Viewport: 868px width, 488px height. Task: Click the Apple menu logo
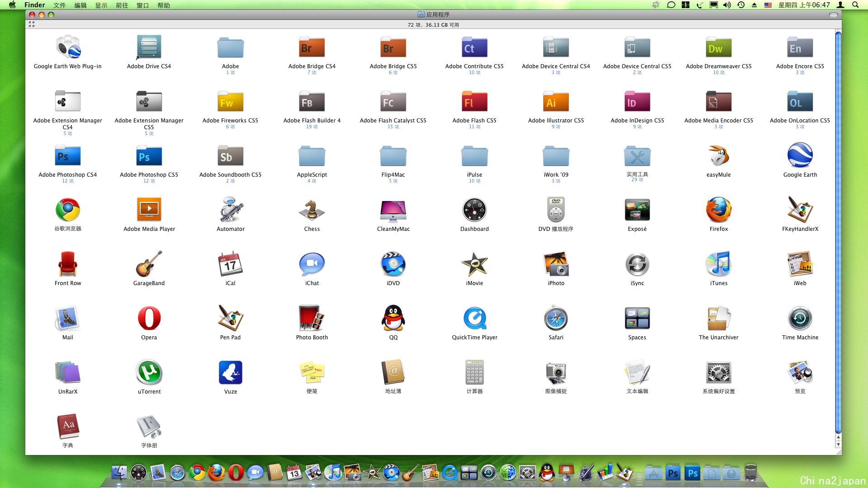point(12,5)
